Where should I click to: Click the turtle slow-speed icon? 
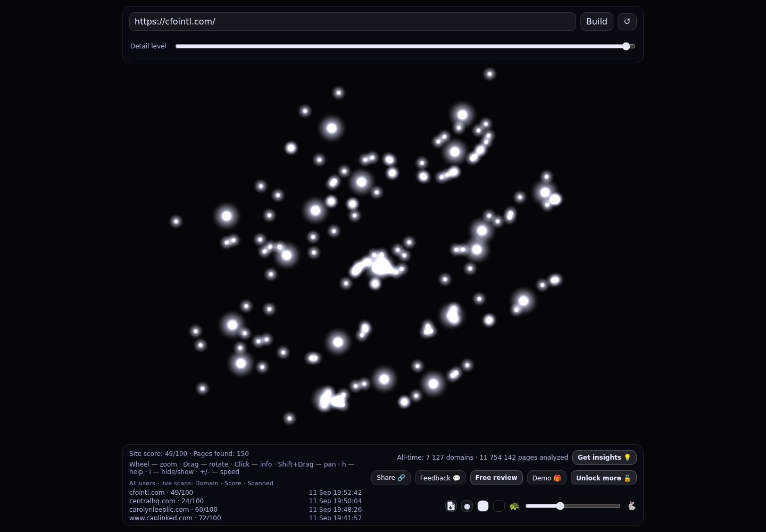coord(514,506)
